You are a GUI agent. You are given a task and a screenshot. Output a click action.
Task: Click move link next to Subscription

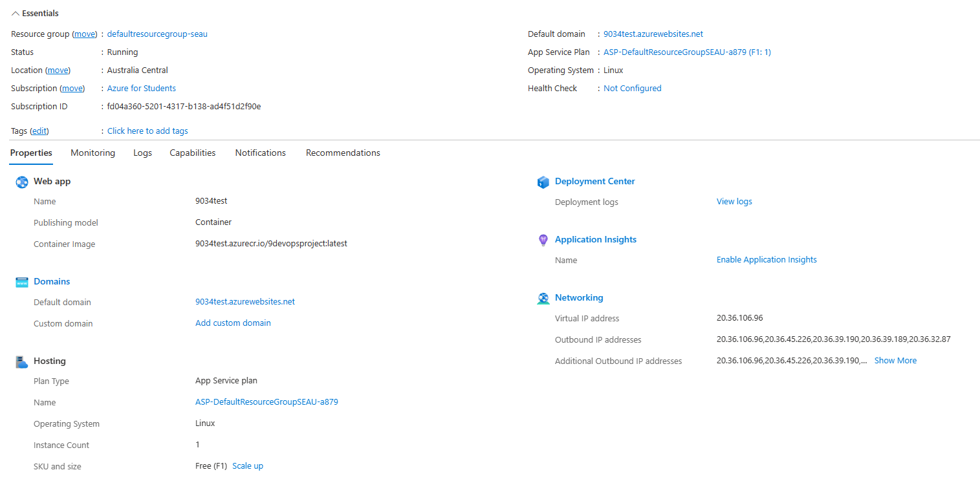click(x=72, y=89)
